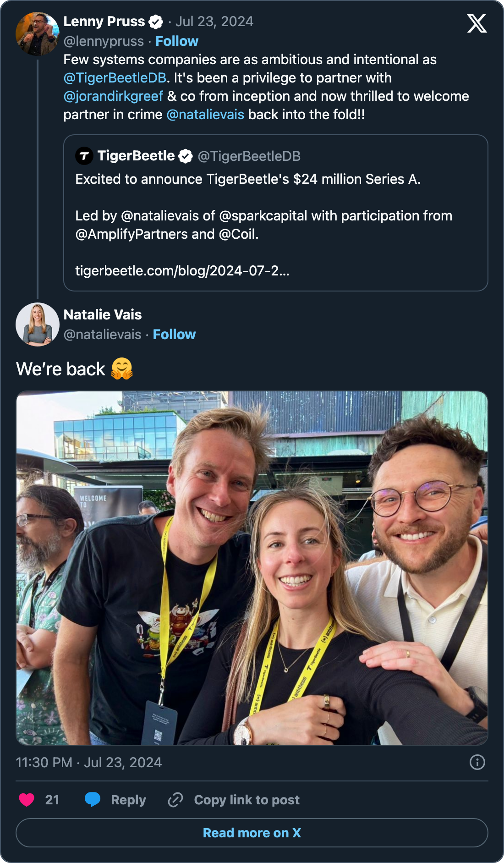Click the Read more on X button
Screen dimensions: 504x863
[x=252, y=833]
